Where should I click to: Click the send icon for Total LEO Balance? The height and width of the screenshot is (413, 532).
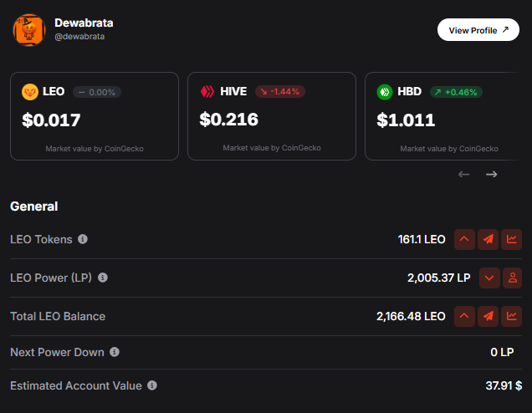(488, 316)
